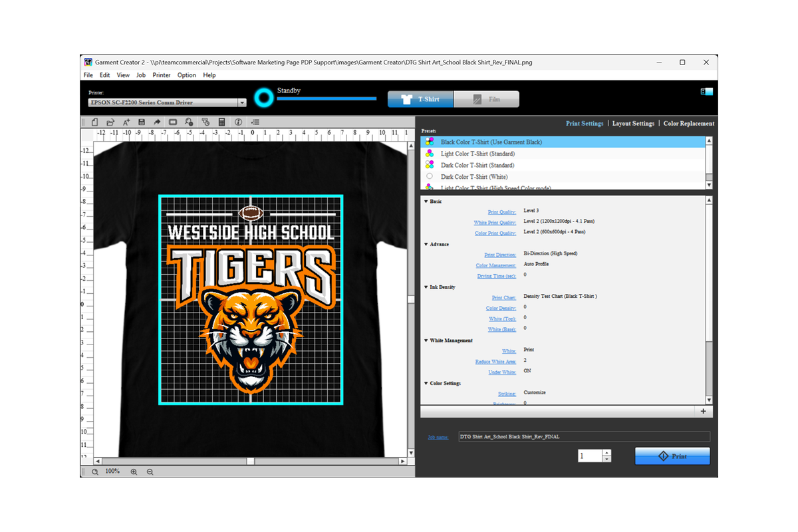Zoom out with the minus magnifier icon
Screen dimensions: 798x532
(x=150, y=471)
